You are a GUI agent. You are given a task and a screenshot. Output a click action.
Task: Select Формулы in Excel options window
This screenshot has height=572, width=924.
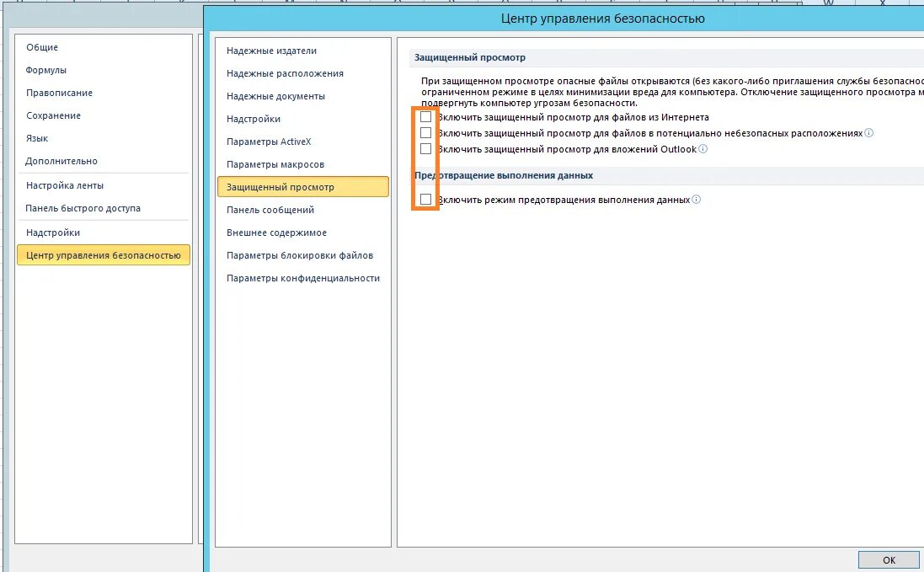103,70
